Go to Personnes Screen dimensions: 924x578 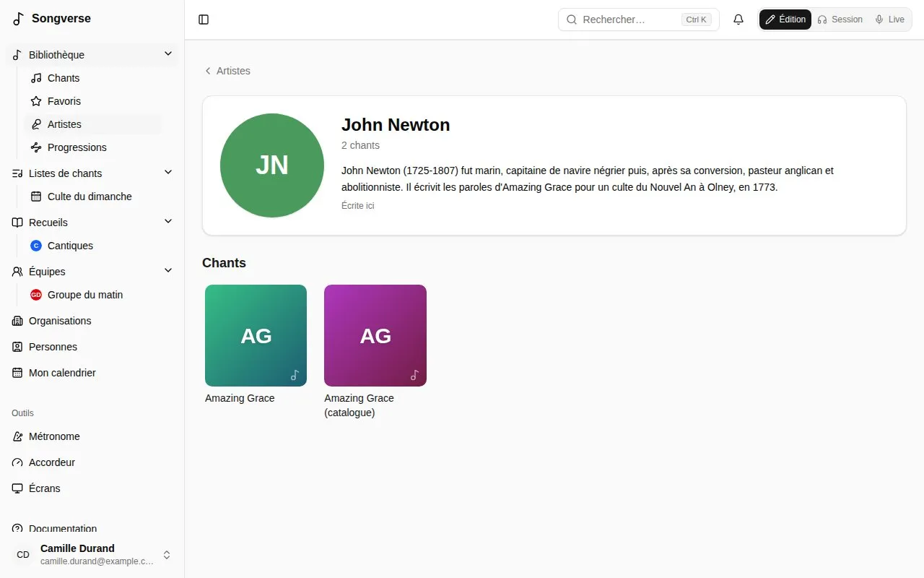(92, 347)
